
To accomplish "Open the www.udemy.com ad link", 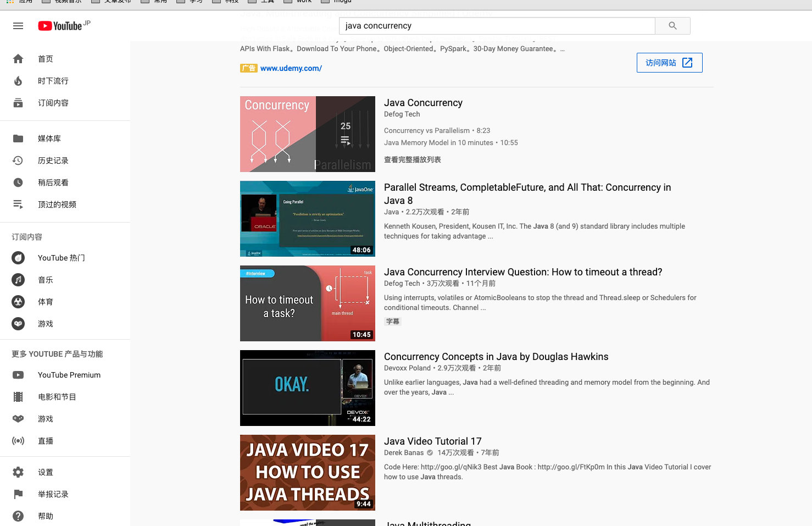I will (291, 68).
